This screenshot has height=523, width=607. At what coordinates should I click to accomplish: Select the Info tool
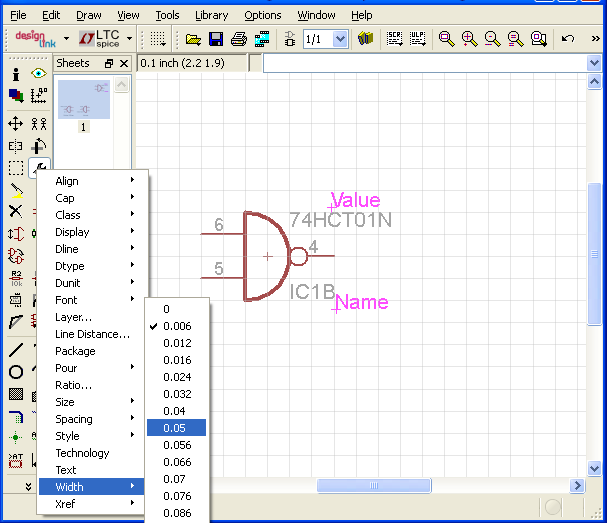click(x=15, y=74)
